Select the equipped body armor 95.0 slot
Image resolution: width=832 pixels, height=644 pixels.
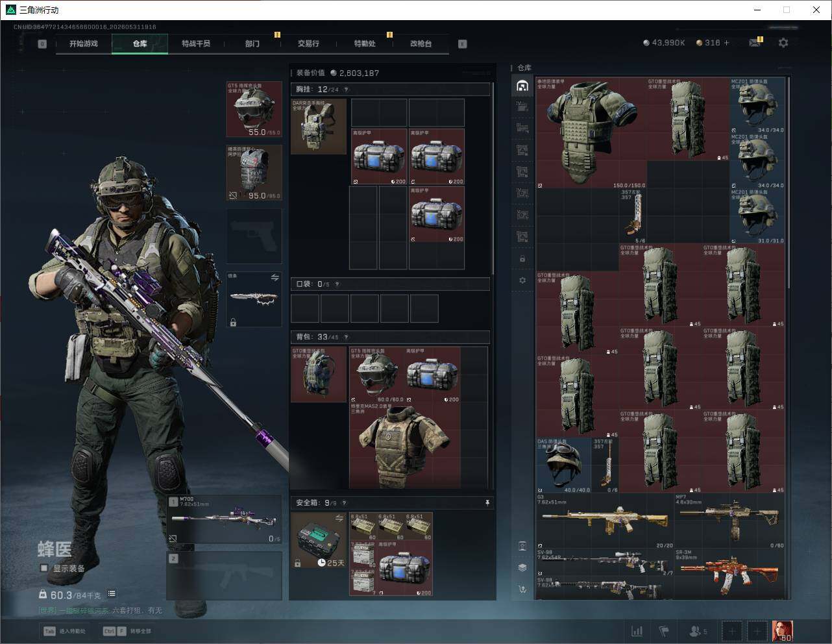[254, 173]
